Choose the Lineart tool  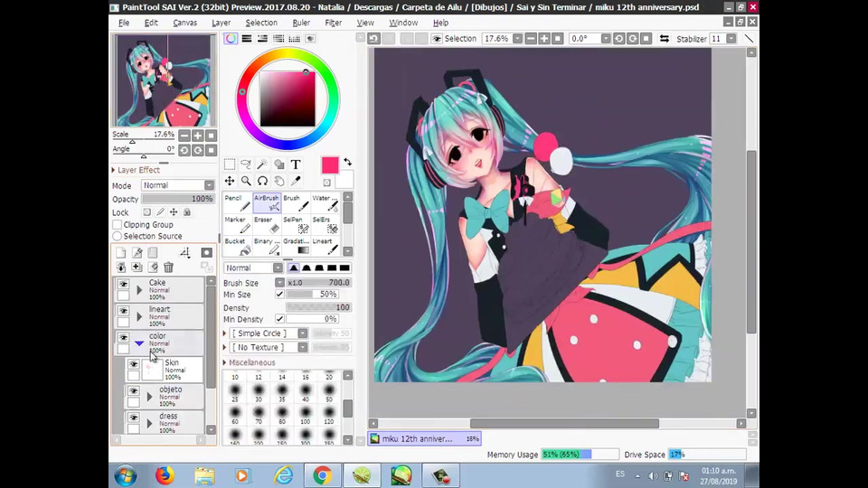[x=325, y=246]
